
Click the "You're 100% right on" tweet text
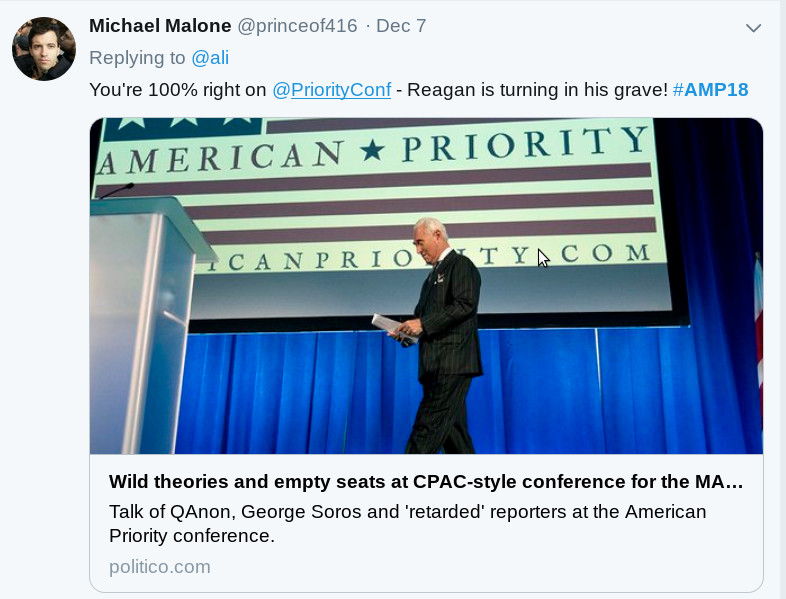coord(177,90)
